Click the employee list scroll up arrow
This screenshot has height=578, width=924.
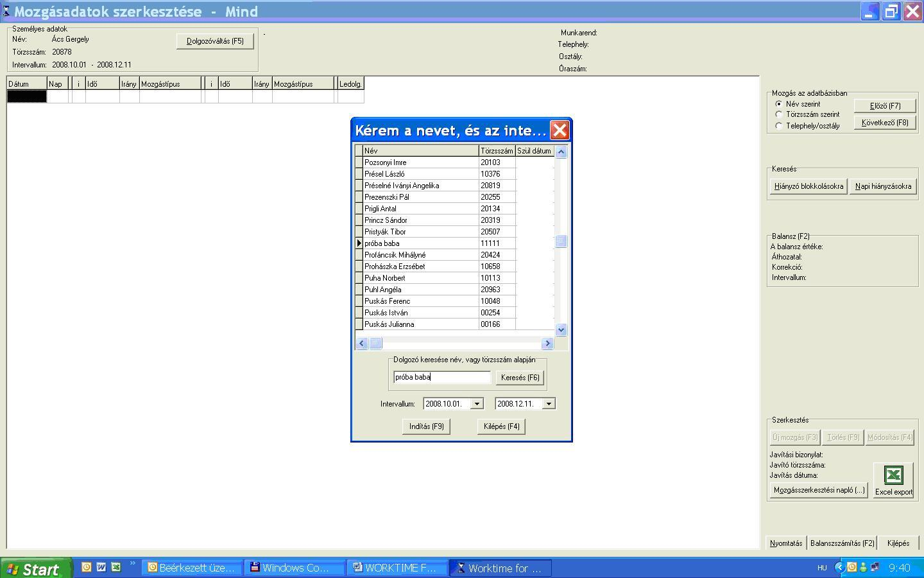pyautogui.click(x=561, y=152)
